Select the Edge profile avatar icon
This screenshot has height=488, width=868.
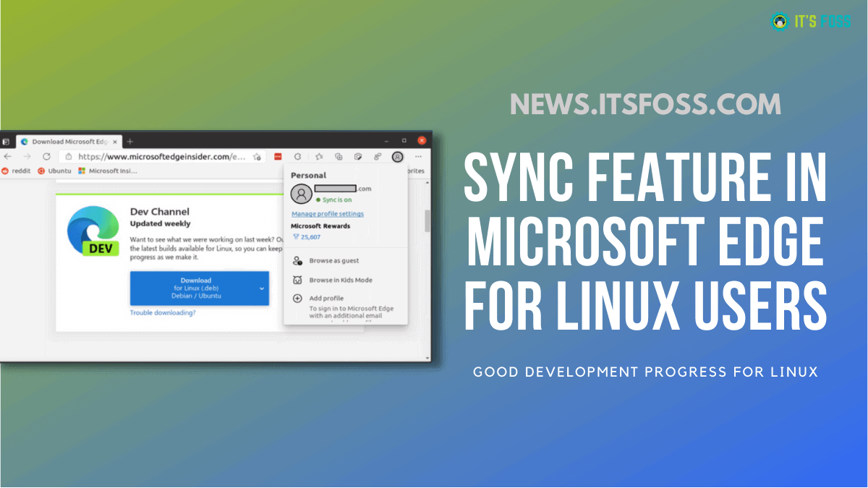click(x=396, y=157)
